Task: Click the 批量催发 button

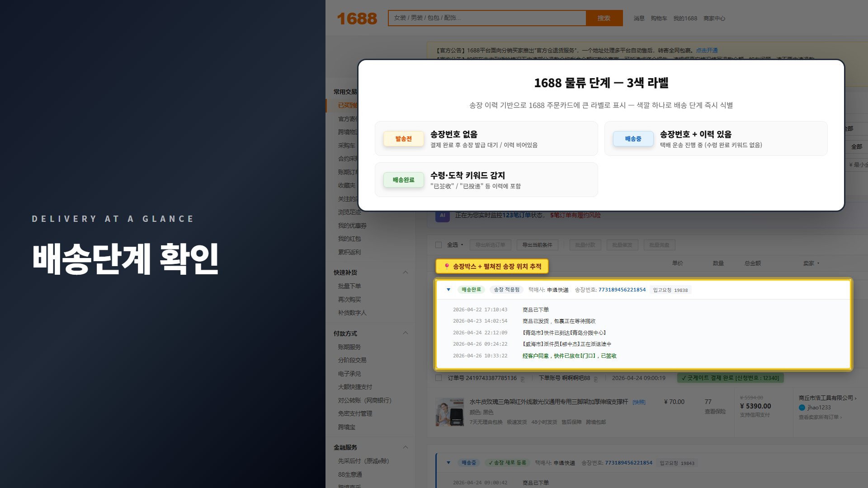Action: (x=622, y=245)
